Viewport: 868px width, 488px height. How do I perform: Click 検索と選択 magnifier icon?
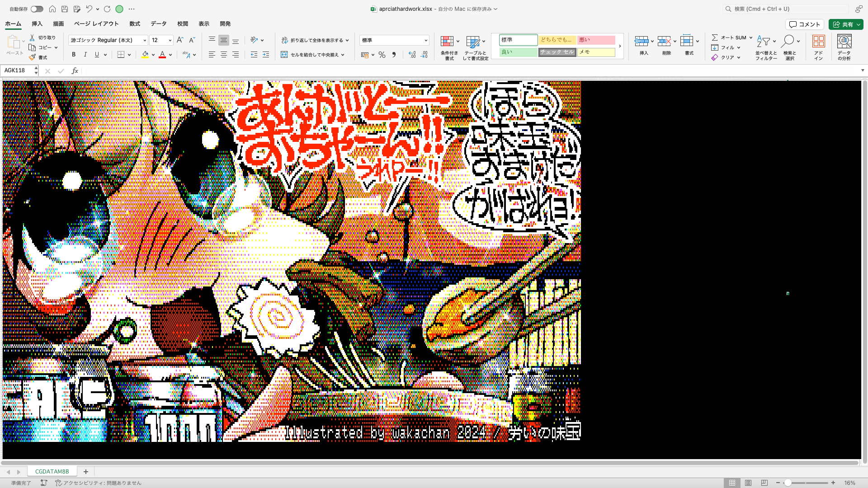point(788,41)
